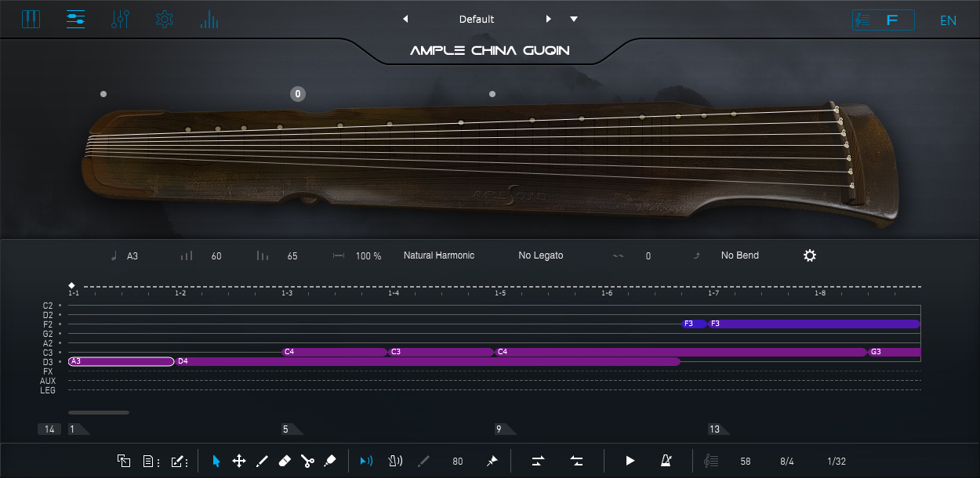Toggle the pin icon
The width and height of the screenshot is (980, 478).
click(492, 462)
